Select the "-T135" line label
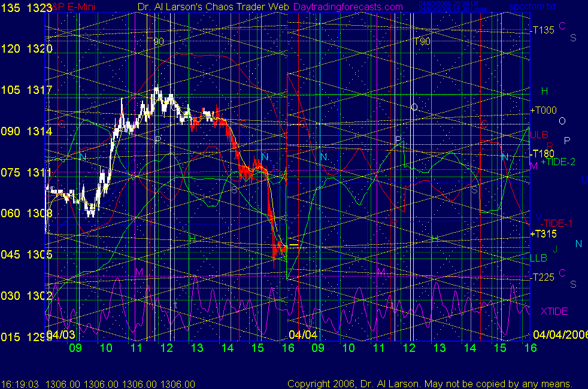Image resolution: width=588 pixels, height=389 pixels. (x=542, y=30)
